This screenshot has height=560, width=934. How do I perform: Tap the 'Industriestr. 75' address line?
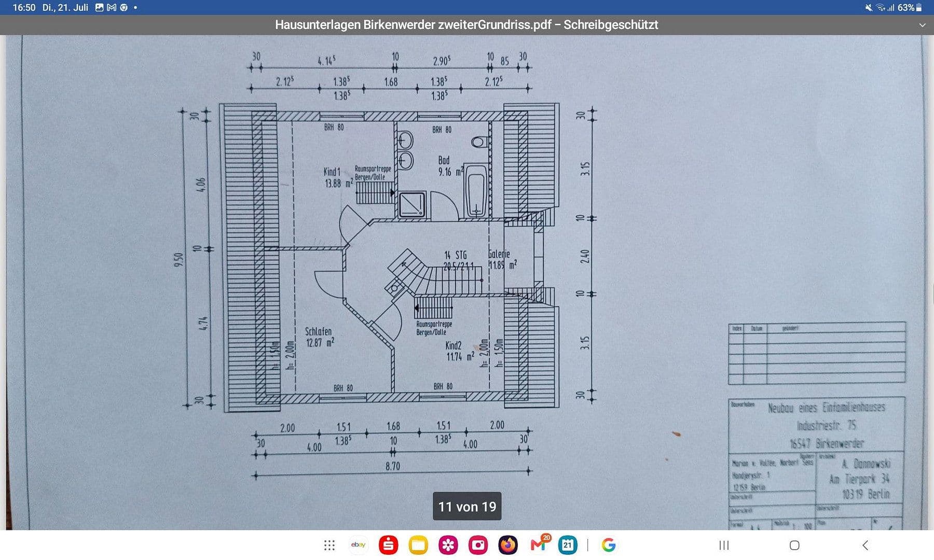point(827,425)
